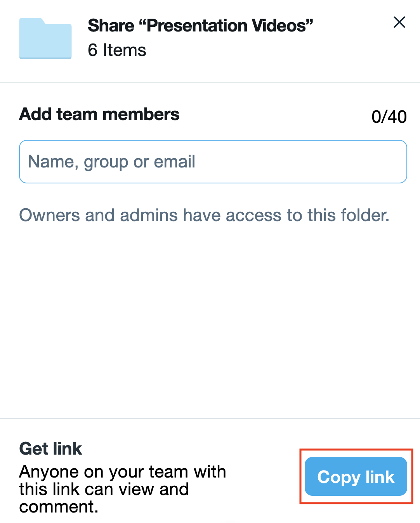This screenshot has height=523, width=420.
Task: Select the folder thumbnail in the header
Action: [45, 38]
